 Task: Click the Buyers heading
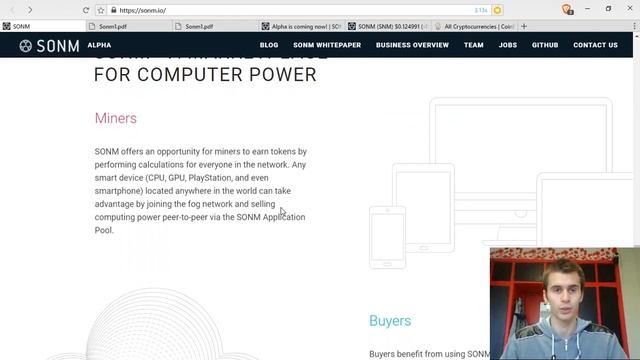(390, 320)
